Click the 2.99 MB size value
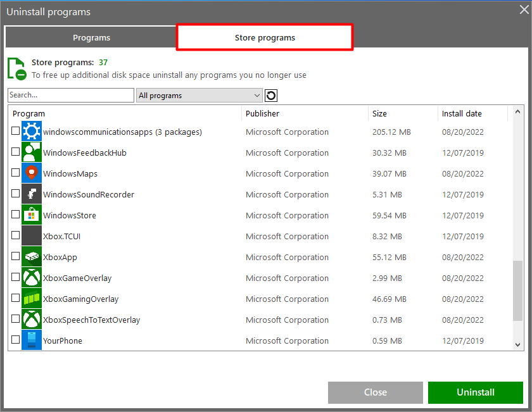The width and height of the screenshot is (532, 412). coord(387,278)
